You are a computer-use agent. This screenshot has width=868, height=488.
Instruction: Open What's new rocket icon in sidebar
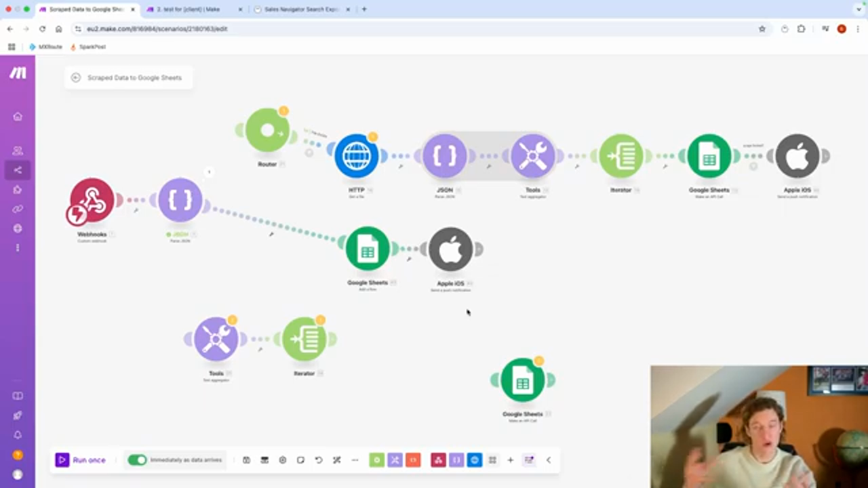[18, 415]
